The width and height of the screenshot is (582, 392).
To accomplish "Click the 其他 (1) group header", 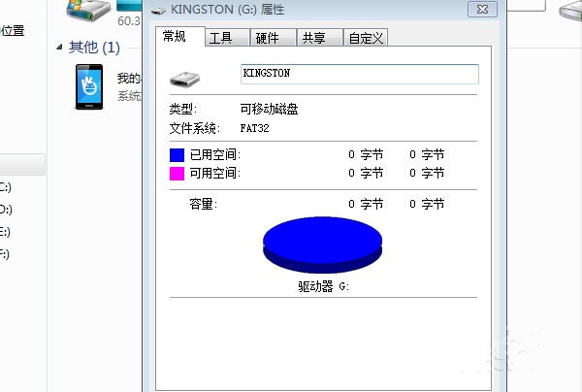I will point(94,48).
